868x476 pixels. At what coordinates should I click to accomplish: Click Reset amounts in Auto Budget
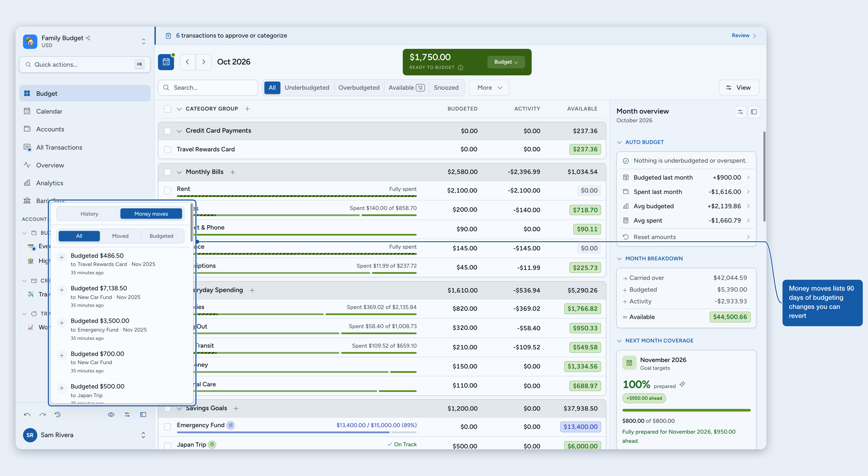pyautogui.click(x=686, y=237)
